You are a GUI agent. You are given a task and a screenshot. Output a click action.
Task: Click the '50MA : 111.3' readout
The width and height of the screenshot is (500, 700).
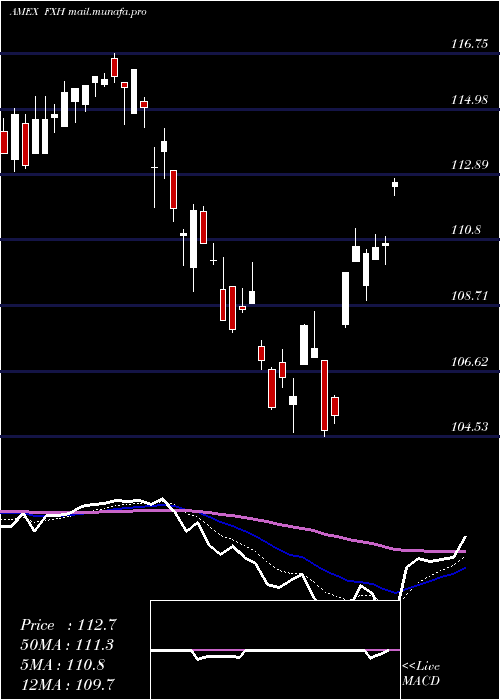coord(67,645)
